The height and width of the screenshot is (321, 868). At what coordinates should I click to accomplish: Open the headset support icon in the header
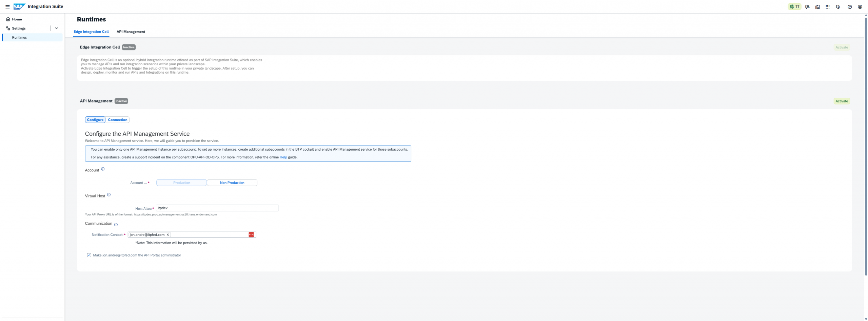pyautogui.click(x=838, y=7)
